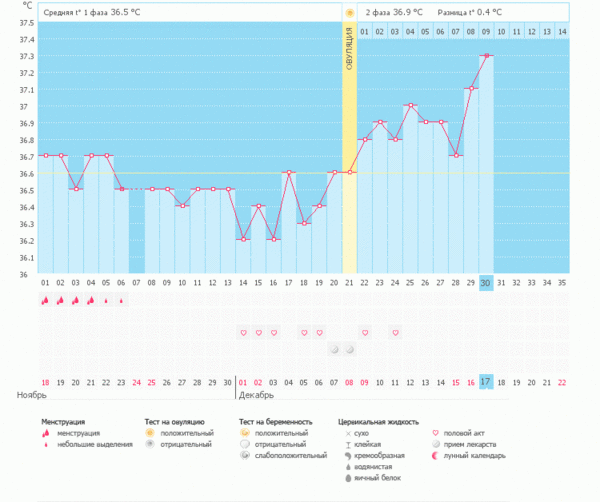This screenshot has width=600, height=502.
Task: Click the Декабрь month label
Action: click(257, 397)
